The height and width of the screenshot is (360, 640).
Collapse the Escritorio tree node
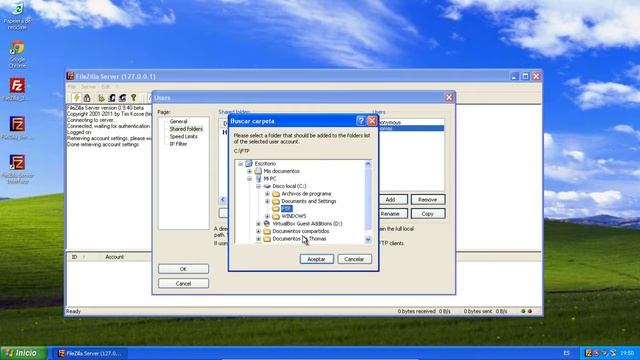pos(240,164)
